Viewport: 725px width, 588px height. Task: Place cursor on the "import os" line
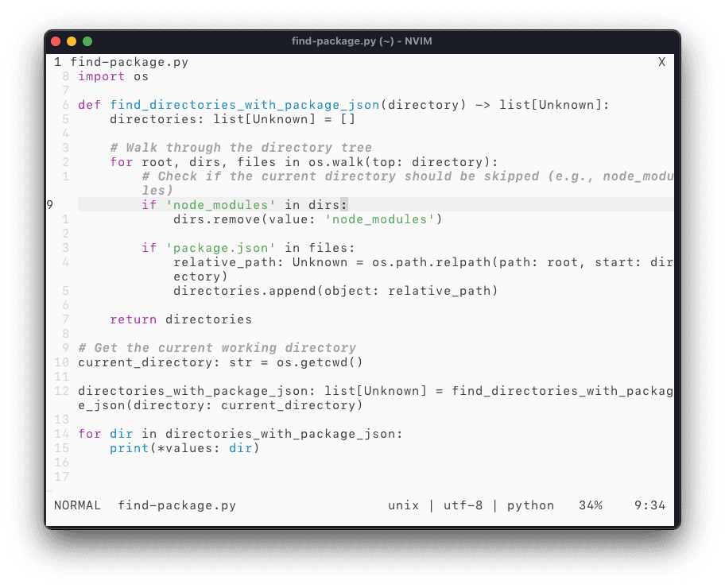pyautogui.click(x=113, y=76)
